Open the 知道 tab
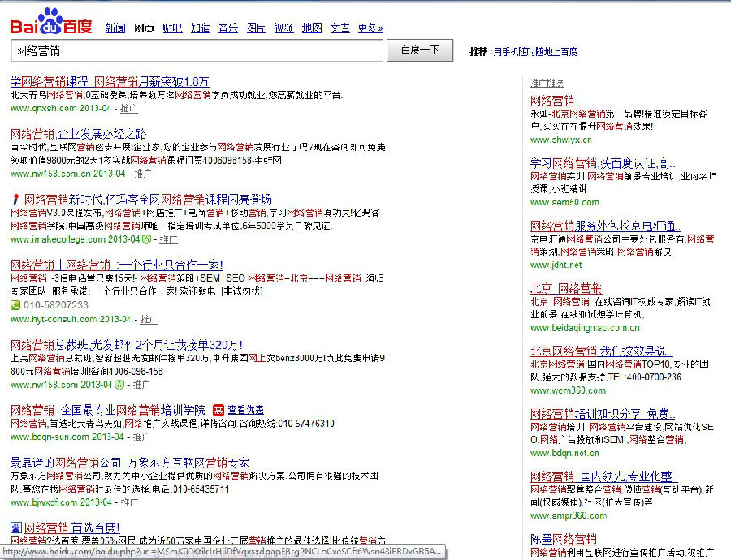The width and height of the screenshot is (731, 560). coord(200,28)
